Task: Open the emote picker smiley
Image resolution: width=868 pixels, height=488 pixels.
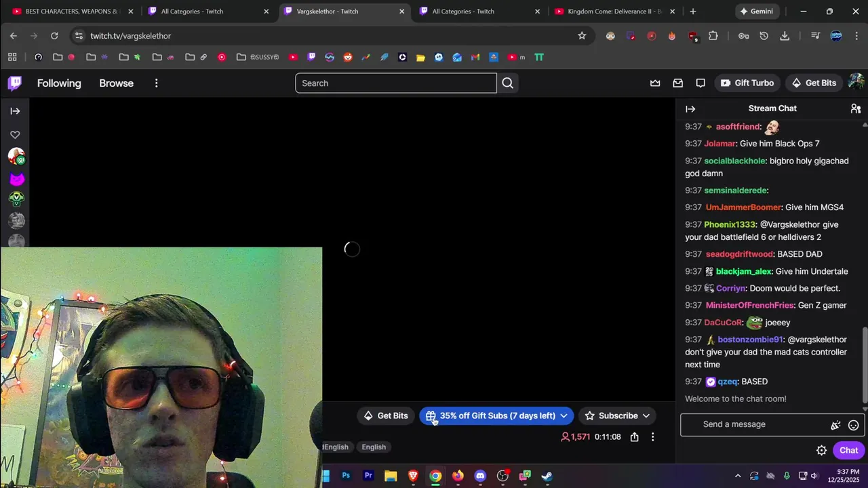Action: coord(854,425)
